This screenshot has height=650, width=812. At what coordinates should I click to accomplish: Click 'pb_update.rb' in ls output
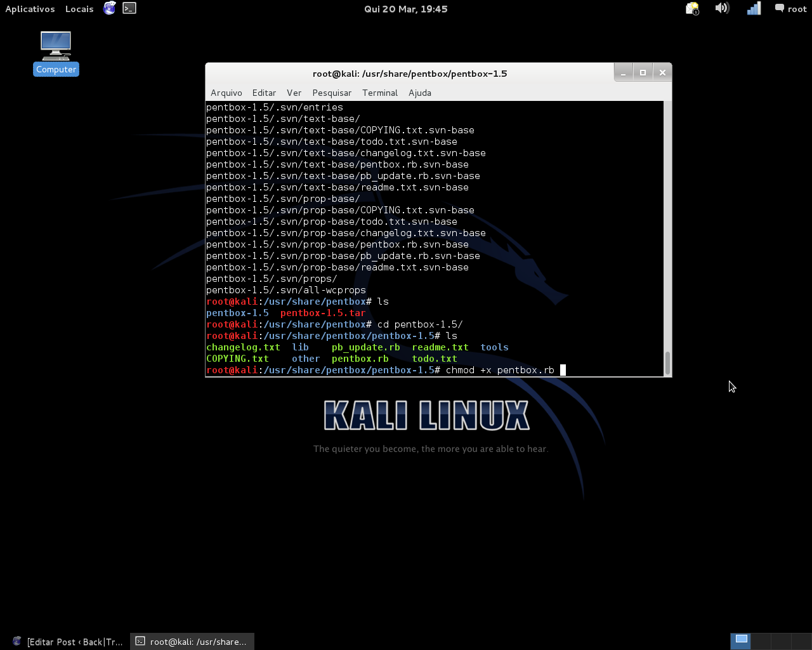pos(366,347)
